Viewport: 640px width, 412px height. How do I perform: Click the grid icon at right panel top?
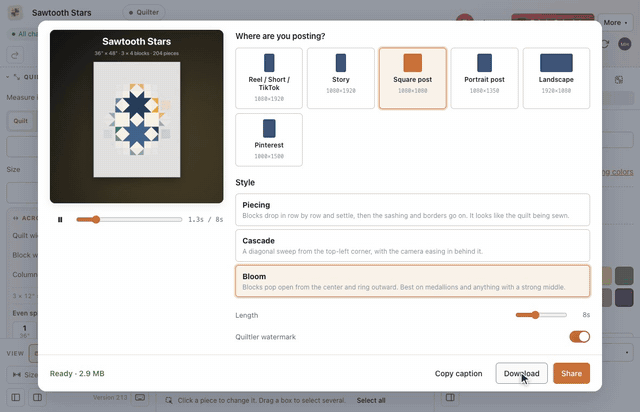(619, 80)
